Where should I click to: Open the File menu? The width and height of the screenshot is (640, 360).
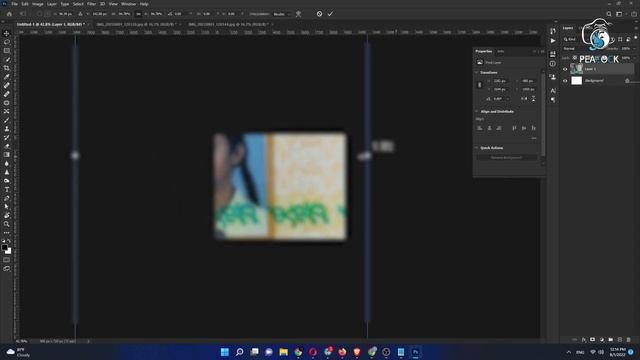(14, 4)
